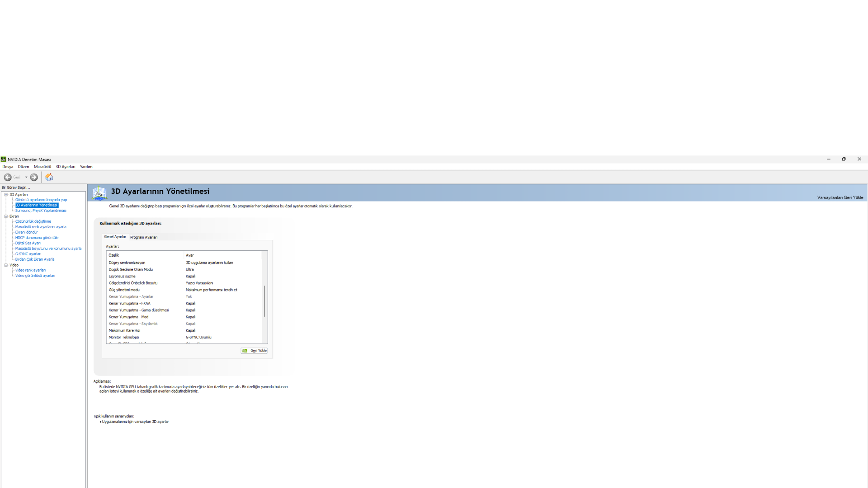Image resolution: width=868 pixels, height=488 pixels.
Task: Click the Back (Geri) arrow icon
Action: (x=8, y=177)
